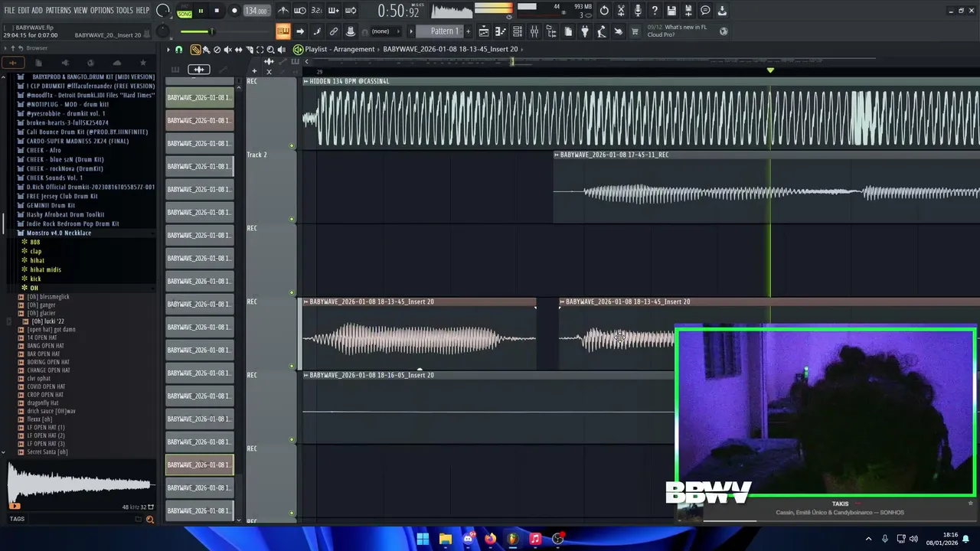Screen dimensions: 980x551
Task: Select the COVID OPEN HAT sample
Action: [x=46, y=386]
